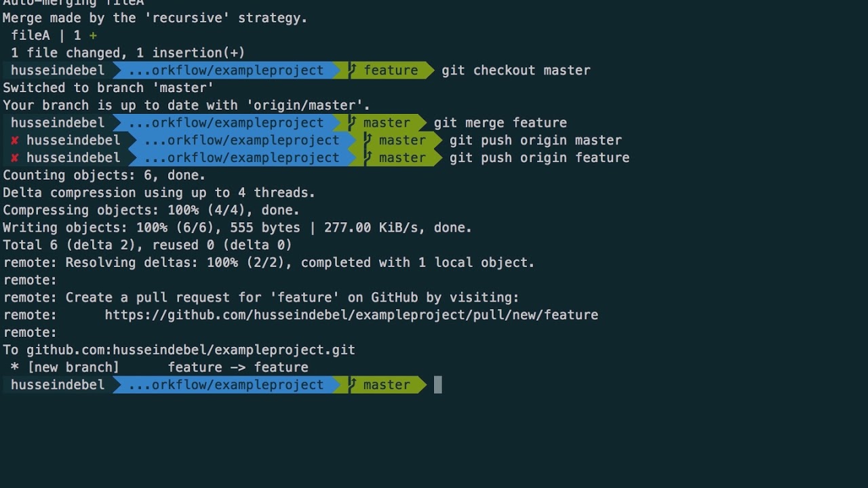Screen dimensions: 868x488
Task: Click the branch icon on the last prompt line
Action: [353, 385]
